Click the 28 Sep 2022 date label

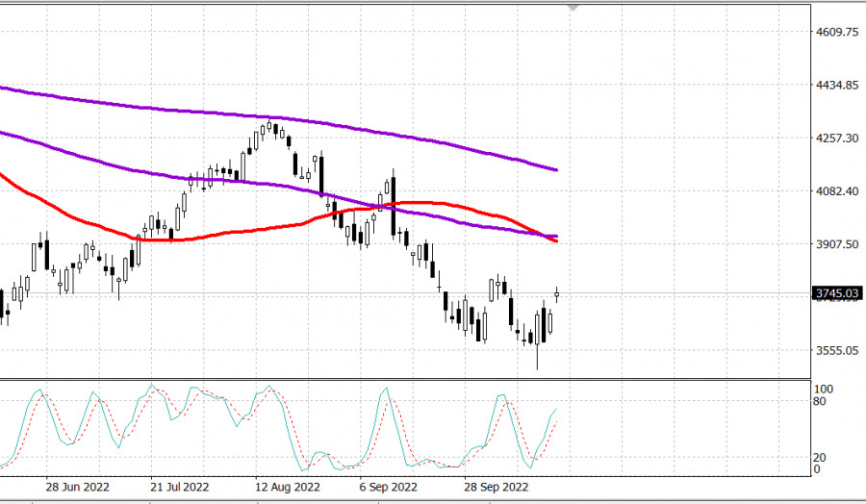point(496,488)
